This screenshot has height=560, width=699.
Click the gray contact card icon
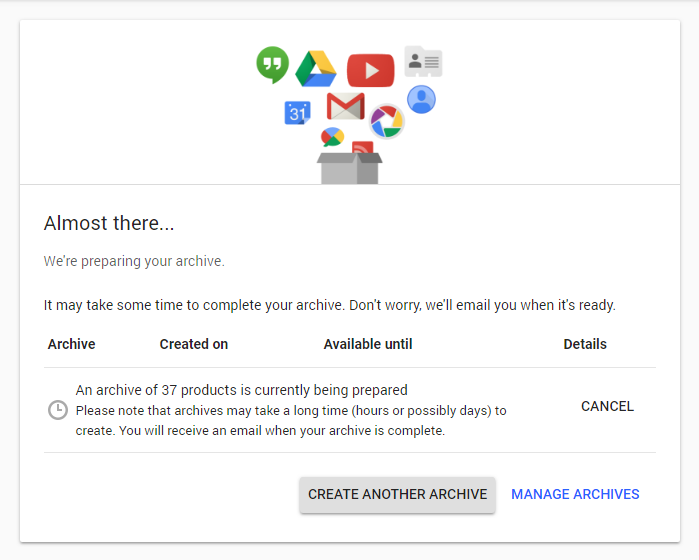[423, 62]
